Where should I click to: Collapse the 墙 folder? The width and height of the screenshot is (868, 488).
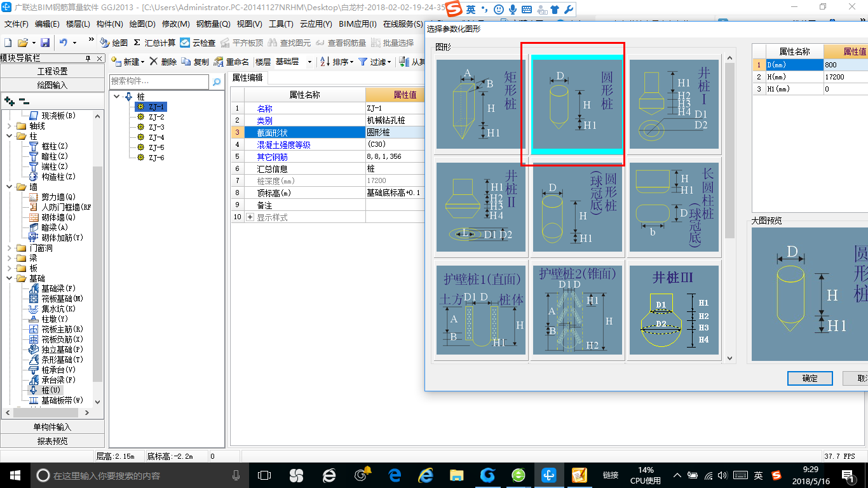(9, 187)
